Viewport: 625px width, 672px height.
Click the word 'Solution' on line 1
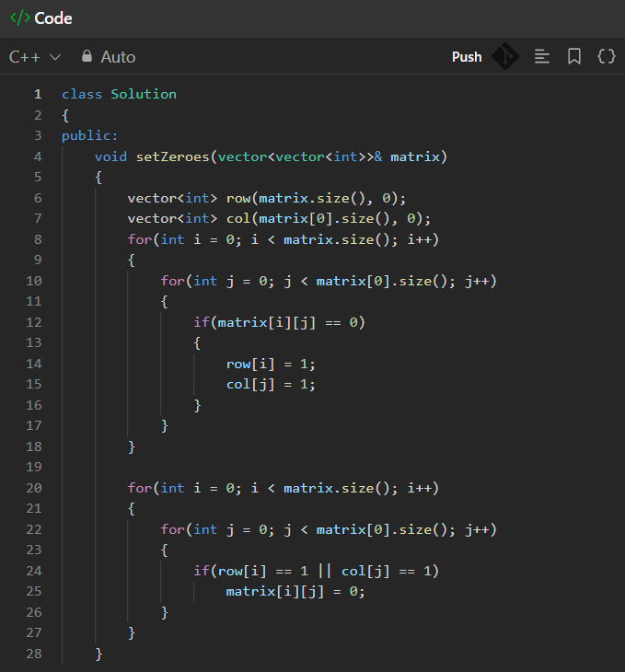click(144, 94)
